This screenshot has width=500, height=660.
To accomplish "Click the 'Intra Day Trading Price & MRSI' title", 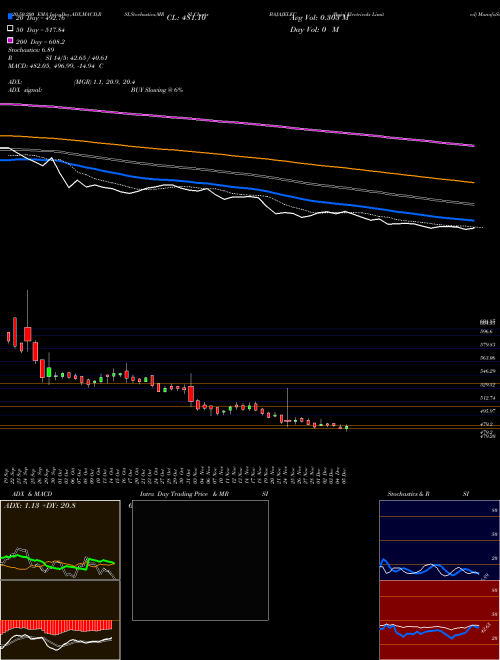I will [204, 494].
